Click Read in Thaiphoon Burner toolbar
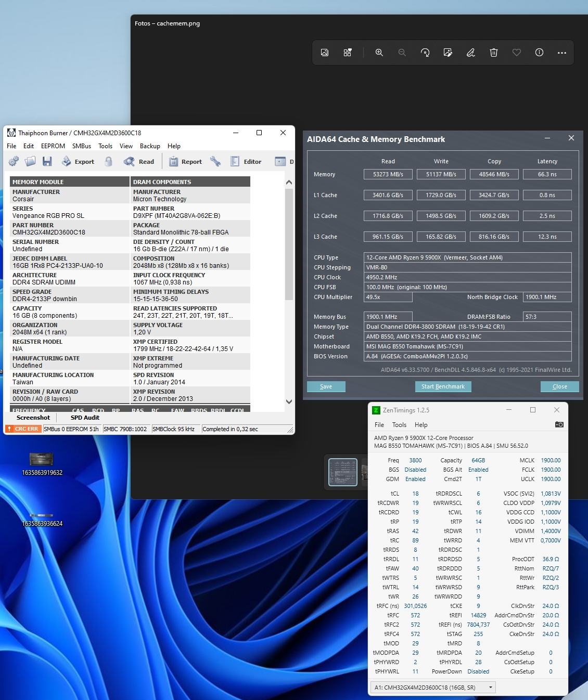The width and height of the screenshot is (588, 700). click(139, 162)
